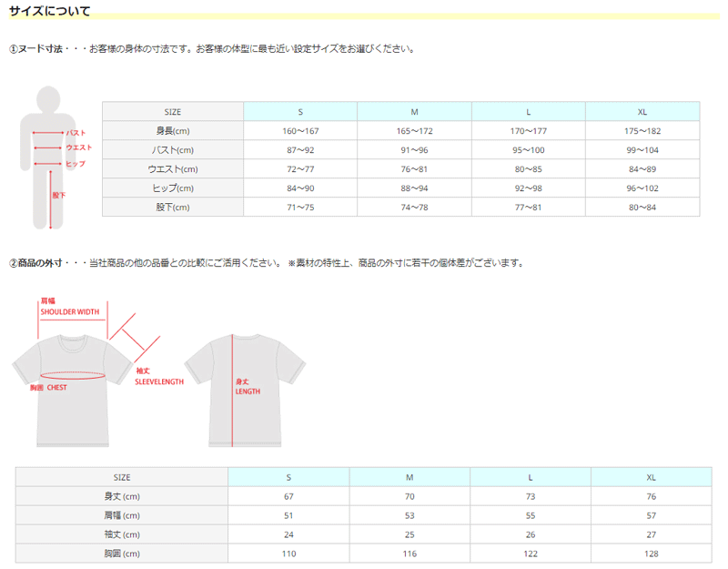Click the 96〜102 hip cell
Image resolution: width=728 pixels, height=569 pixels.
point(642,188)
